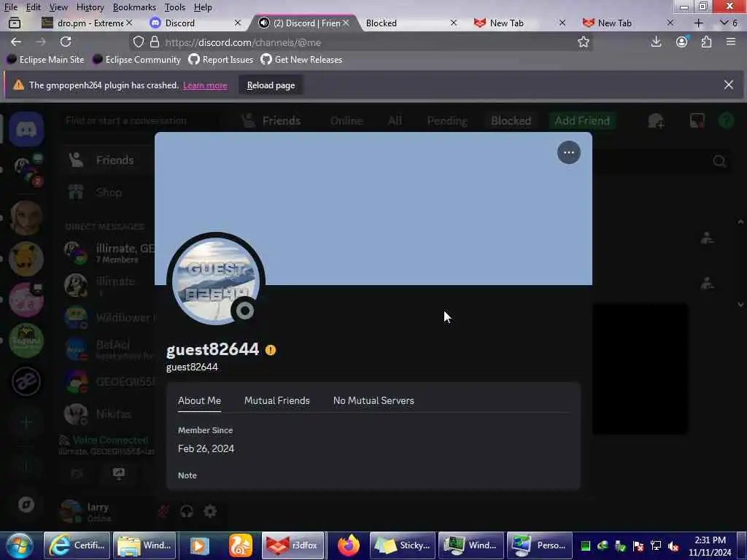Select the Blocked friends filter
747x560 pixels.
click(511, 121)
